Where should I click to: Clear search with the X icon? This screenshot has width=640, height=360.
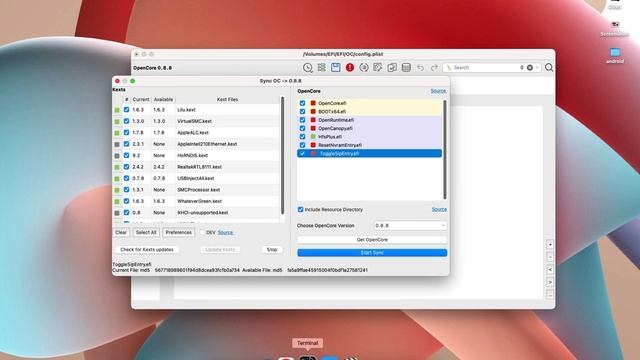(x=530, y=67)
